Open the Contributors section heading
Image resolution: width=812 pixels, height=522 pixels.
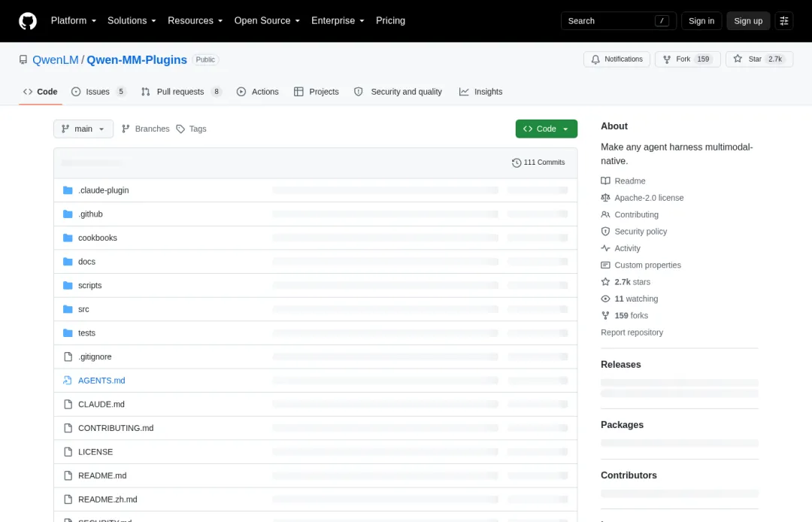click(629, 475)
